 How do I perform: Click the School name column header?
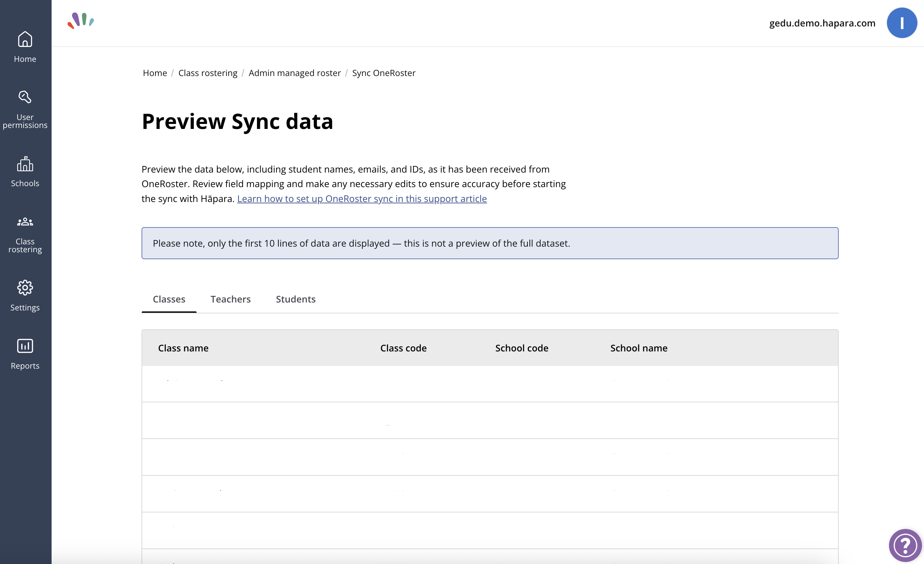pyautogui.click(x=638, y=348)
